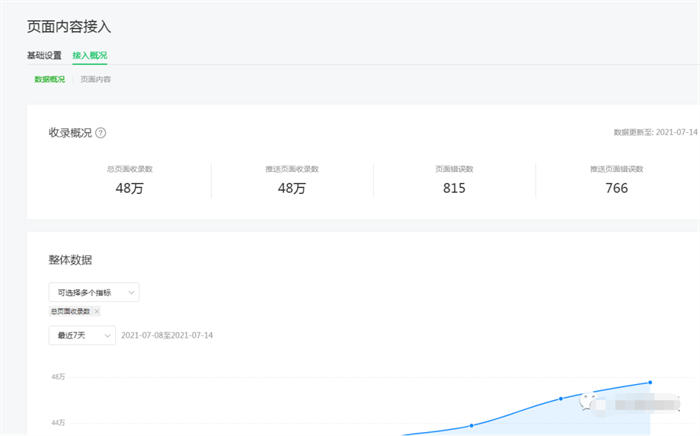700x436 pixels.
Task: Go to the 页面内容 sub-tab
Action: 96,79
